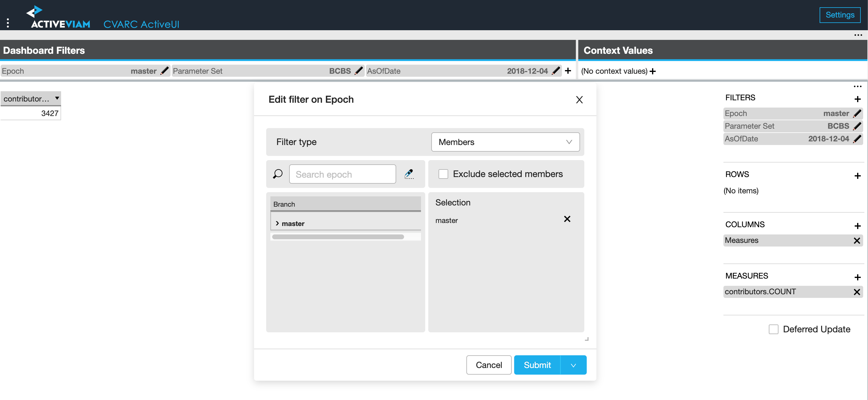868x400 pixels.
Task: Enable Exclude selected members checkbox
Action: [443, 174]
